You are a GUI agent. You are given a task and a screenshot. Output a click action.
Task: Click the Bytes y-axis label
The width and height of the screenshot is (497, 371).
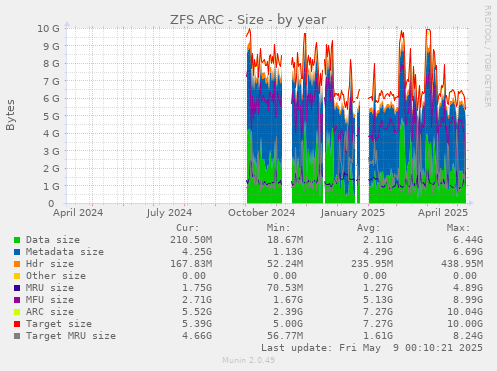point(10,115)
